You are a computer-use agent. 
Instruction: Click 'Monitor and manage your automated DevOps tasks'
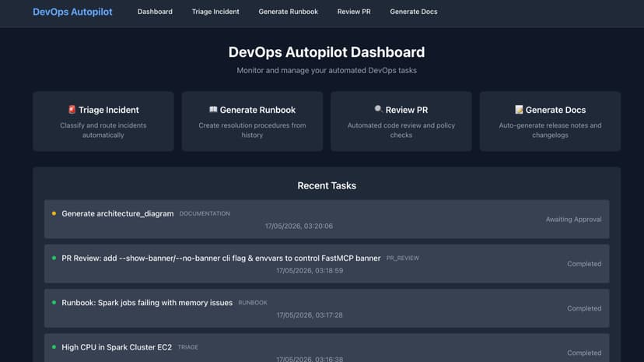(x=327, y=70)
